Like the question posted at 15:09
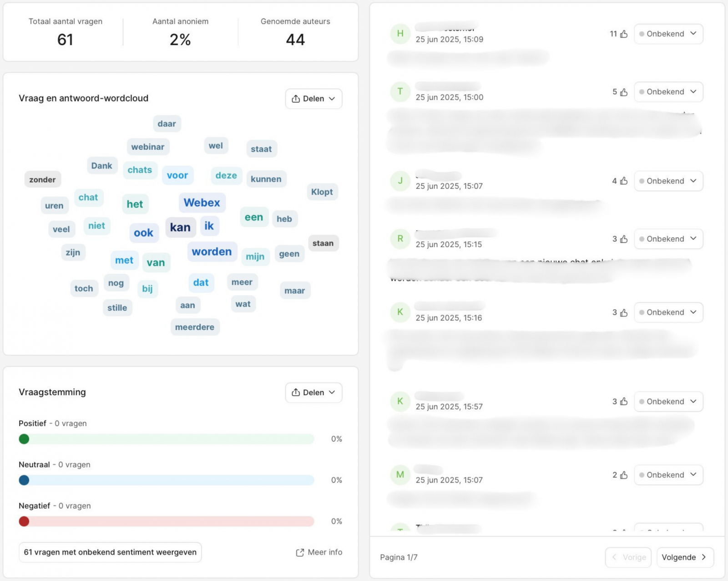 [x=623, y=34]
